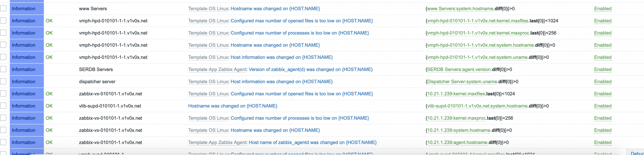Open Template App Zabbix Agent link in the SERDB Servers row

tap(217, 69)
